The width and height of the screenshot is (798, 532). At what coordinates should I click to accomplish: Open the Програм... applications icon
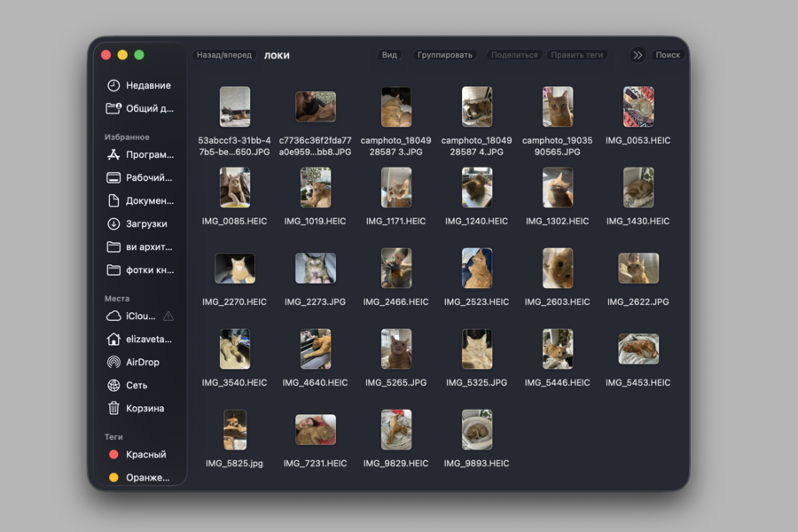113,155
